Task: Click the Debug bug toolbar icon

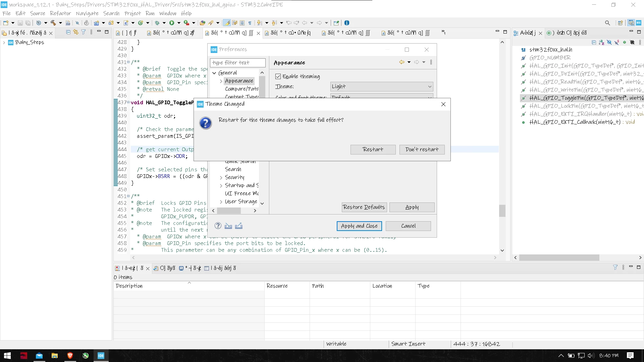Action: pos(157,23)
